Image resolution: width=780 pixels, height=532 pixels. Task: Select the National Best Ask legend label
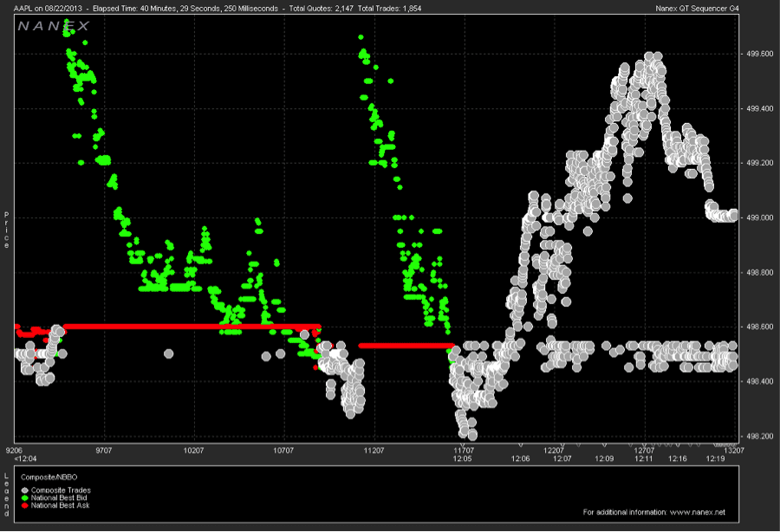(x=61, y=506)
